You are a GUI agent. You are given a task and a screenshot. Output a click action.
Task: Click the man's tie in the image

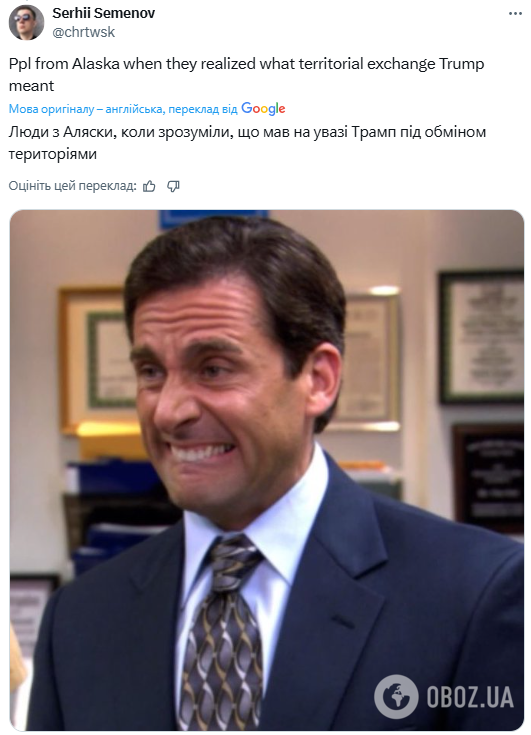225,633
